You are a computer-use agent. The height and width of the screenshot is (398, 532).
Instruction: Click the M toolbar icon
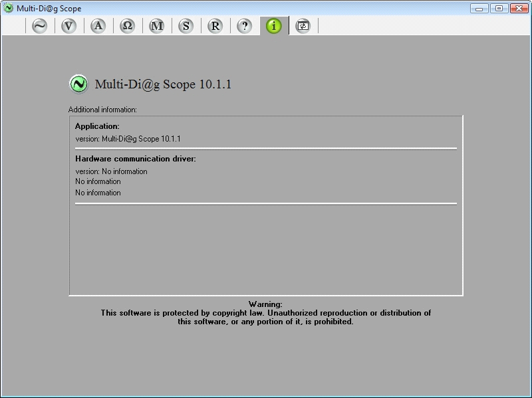[x=156, y=26]
